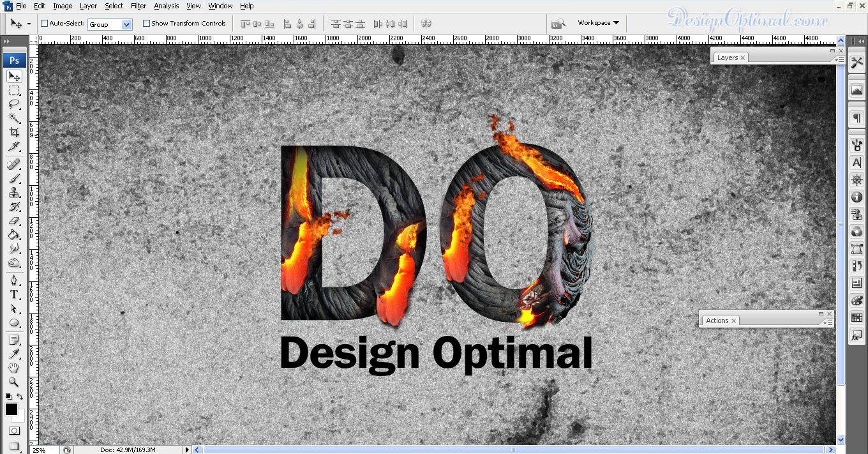This screenshot has width=868, height=454.
Task: Open the Navigator wheel icon in dock
Action: (x=857, y=180)
